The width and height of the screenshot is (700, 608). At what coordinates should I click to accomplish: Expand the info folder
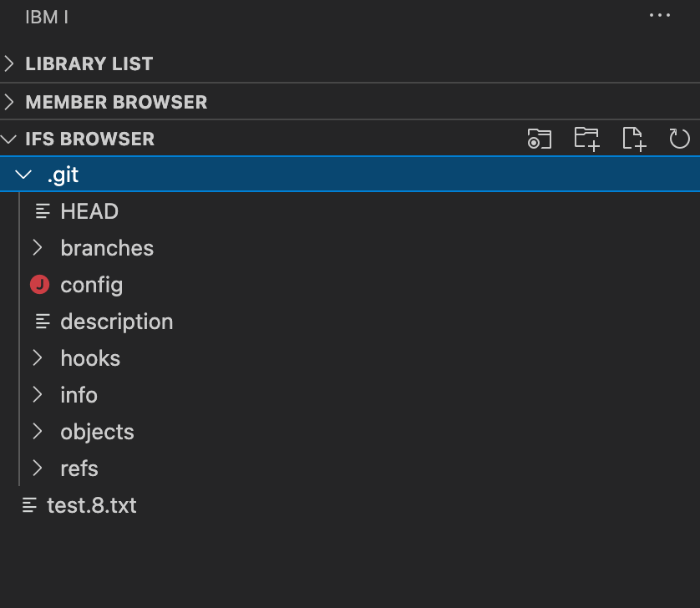pos(38,395)
